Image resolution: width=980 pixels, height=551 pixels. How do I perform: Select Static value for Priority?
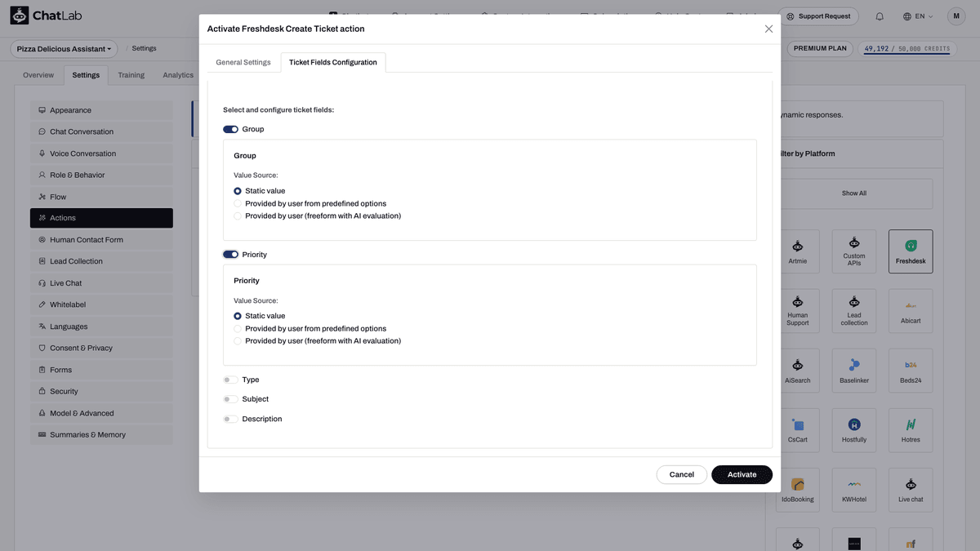(238, 316)
